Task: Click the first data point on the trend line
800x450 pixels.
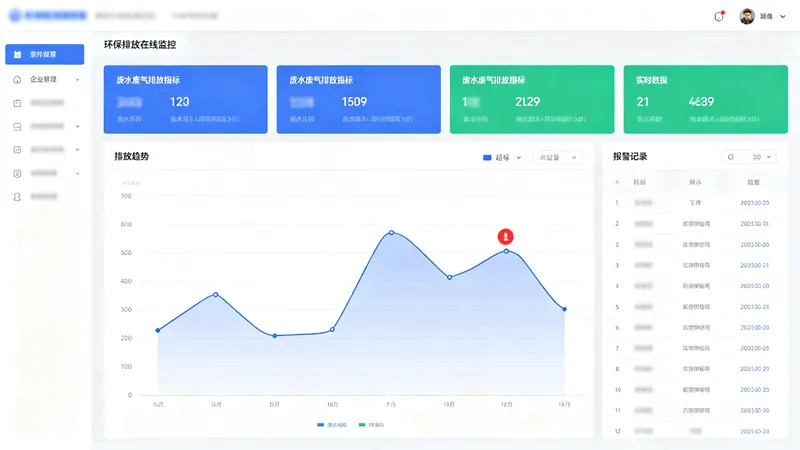Action: click(158, 331)
